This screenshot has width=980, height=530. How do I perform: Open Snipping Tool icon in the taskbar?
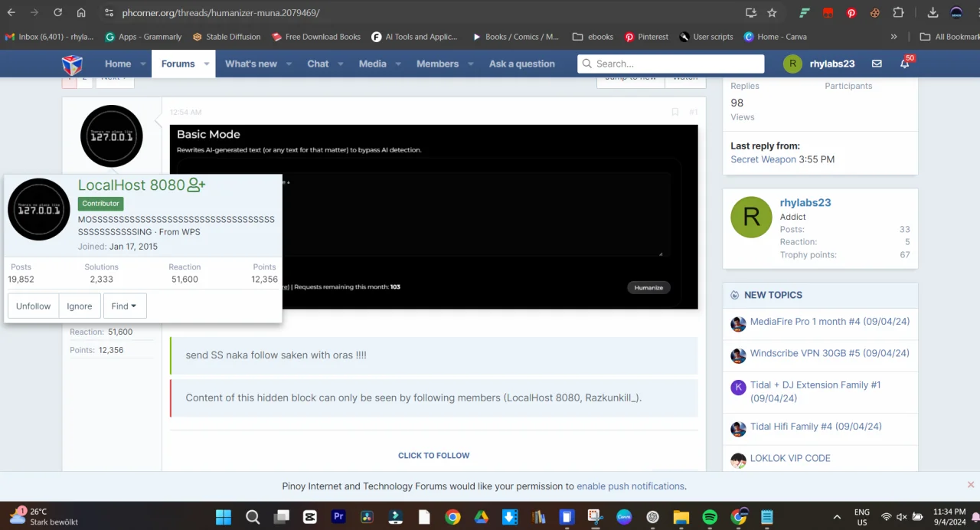[x=595, y=517]
